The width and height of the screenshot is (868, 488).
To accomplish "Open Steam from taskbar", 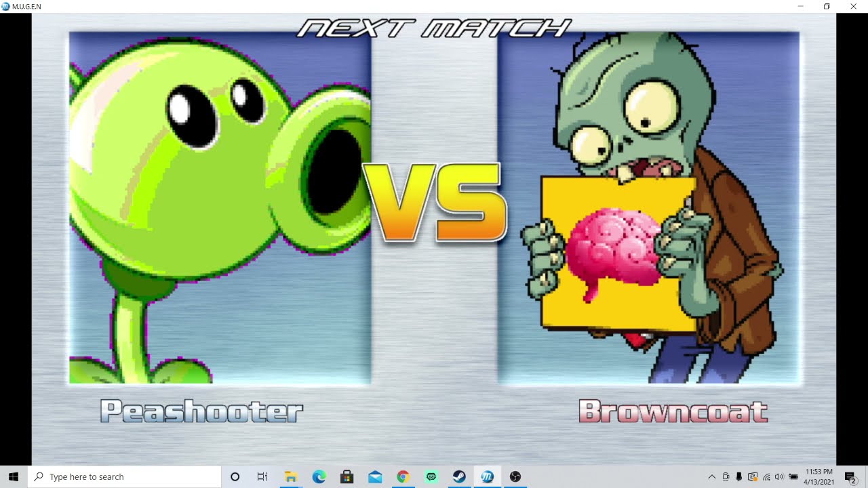I will 459,476.
